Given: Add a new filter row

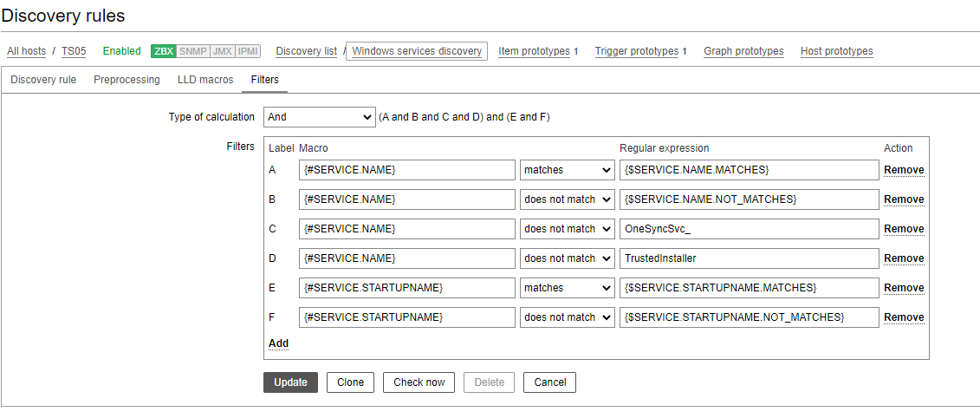Looking at the screenshot, I should click(279, 343).
